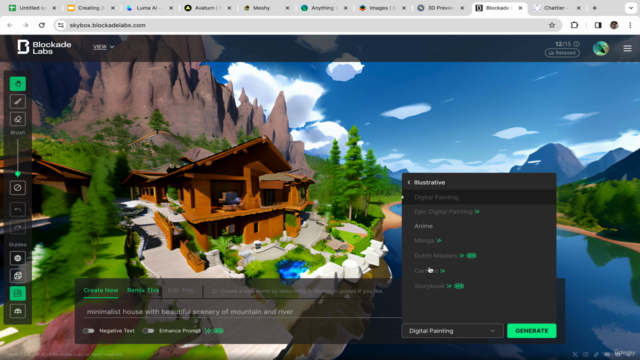Choose the Anime style
The image size is (640, 360).
[x=479, y=226]
